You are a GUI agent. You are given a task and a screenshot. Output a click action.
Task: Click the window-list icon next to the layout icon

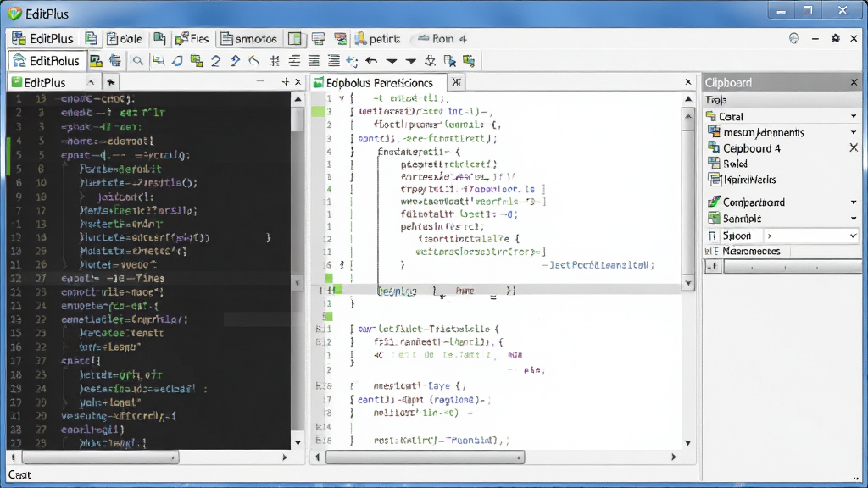point(319,39)
